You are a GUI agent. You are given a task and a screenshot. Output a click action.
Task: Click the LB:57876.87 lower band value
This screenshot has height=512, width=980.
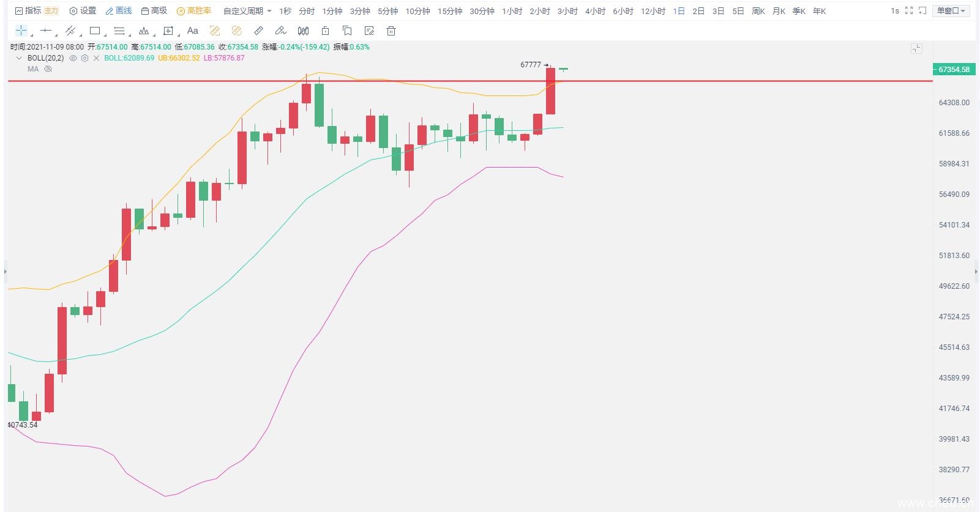[x=224, y=58]
